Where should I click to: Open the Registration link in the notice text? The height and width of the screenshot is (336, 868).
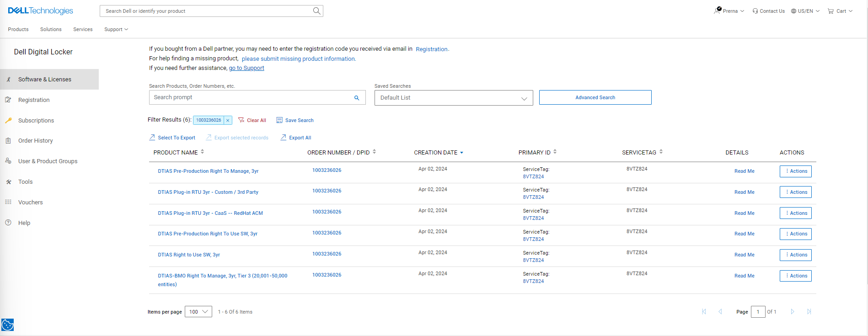(x=432, y=49)
